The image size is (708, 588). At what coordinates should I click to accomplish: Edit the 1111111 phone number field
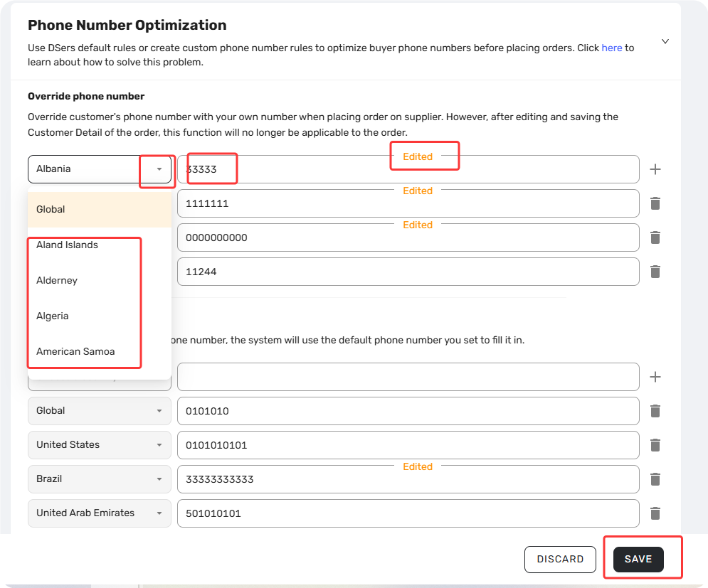point(408,203)
